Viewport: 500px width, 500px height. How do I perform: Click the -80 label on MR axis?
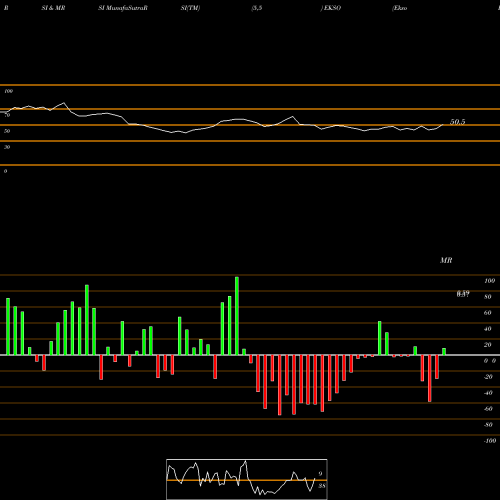coord(488,425)
